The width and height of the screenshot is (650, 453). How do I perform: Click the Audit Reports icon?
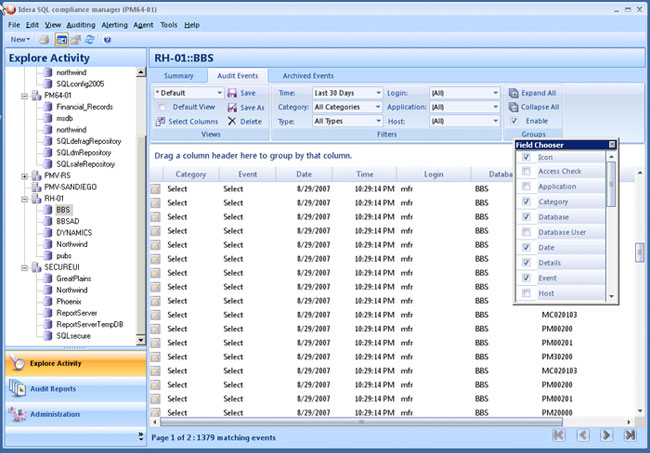click(17, 389)
